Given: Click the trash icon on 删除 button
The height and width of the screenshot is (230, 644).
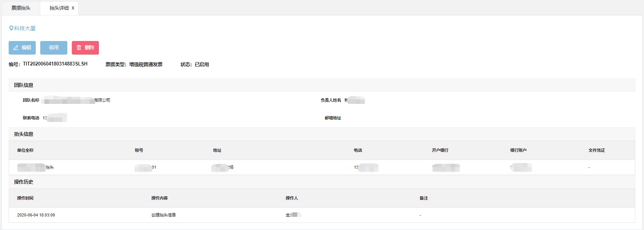Looking at the screenshot, I should click(x=79, y=48).
